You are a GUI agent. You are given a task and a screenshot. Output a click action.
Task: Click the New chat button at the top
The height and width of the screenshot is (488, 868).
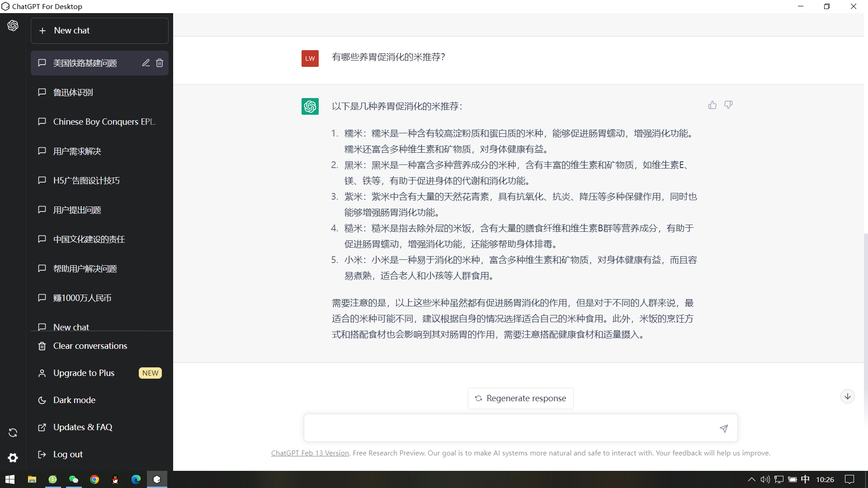[99, 30]
